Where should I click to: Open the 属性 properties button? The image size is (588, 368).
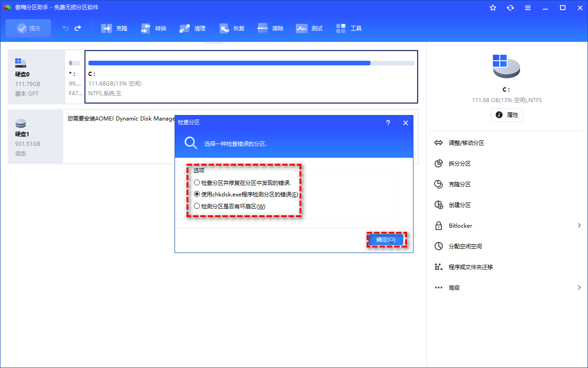point(507,115)
